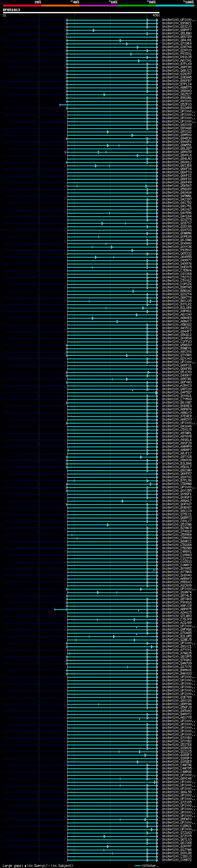Click the green ~80% legend segment

click(x=137, y=6)
